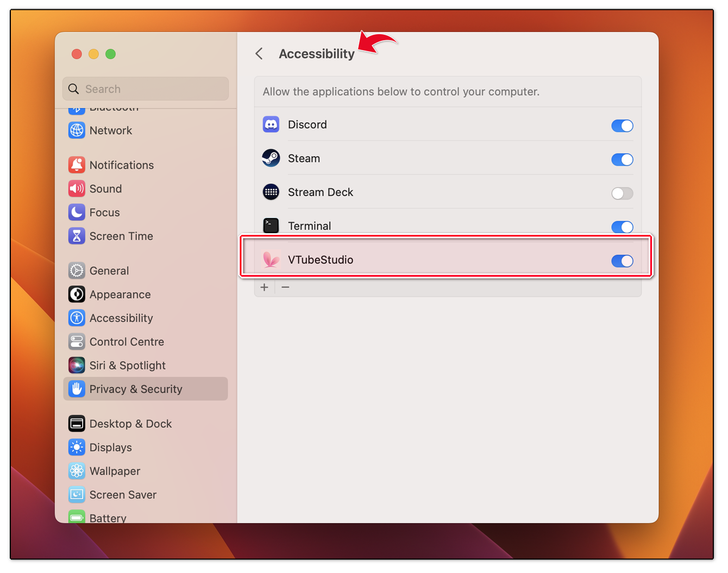
Task: Switch off VTubeStudio accessibility toggle
Action: 622,261
